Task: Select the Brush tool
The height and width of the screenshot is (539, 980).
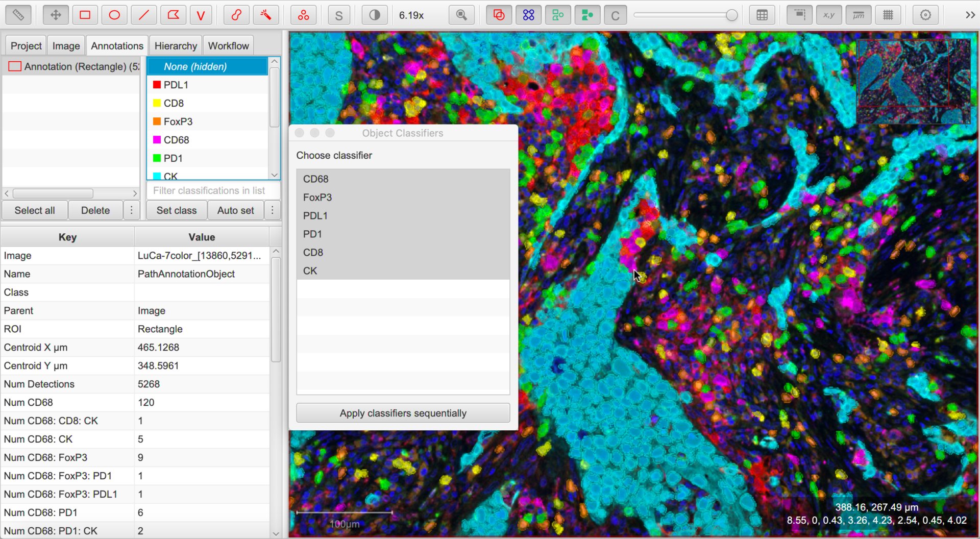Action: point(236,15)
